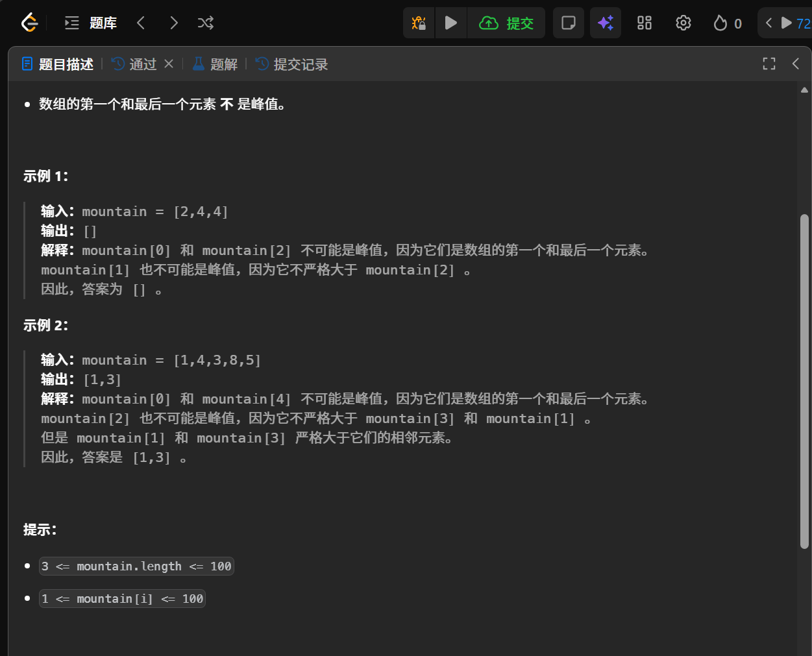
Task: Open the 题库 problem list panel
Action: pyautogui.click(x=91, y=23)
